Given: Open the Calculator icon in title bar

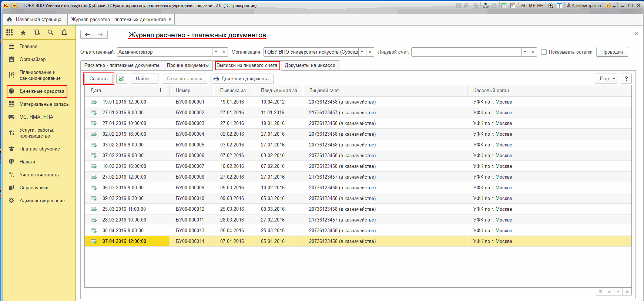Looking at the screenshot, I should point(504,6).
